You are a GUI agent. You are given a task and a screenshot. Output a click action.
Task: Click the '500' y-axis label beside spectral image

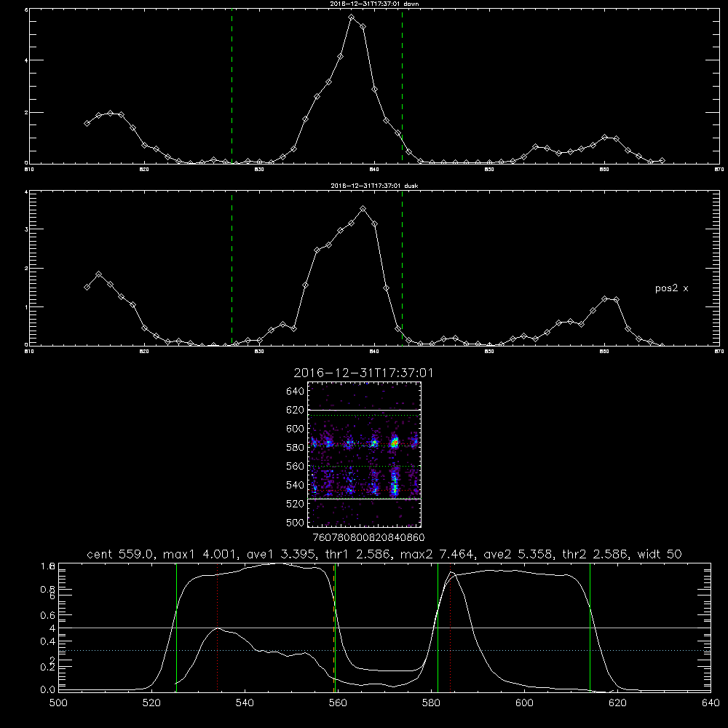click(295, 523)
